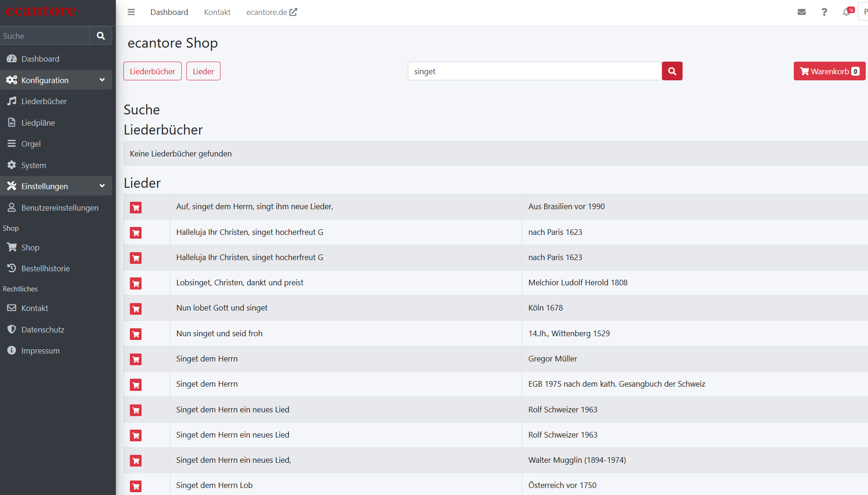
Task: Filter shop by Liederbücher button
Action: coord(152,71)
